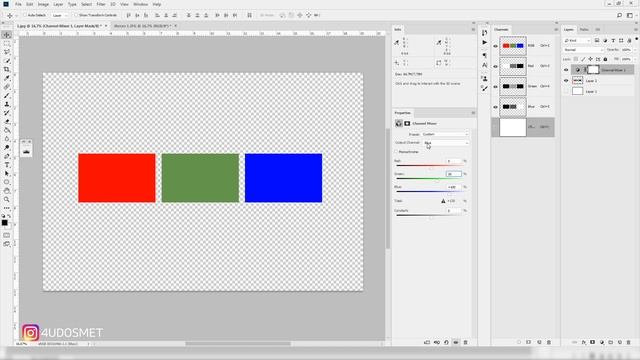The height and width of the screenshot is (360, 640).
Task: Open the Channels panel menu
Action: pyautogui.click(x=556, y=29)
